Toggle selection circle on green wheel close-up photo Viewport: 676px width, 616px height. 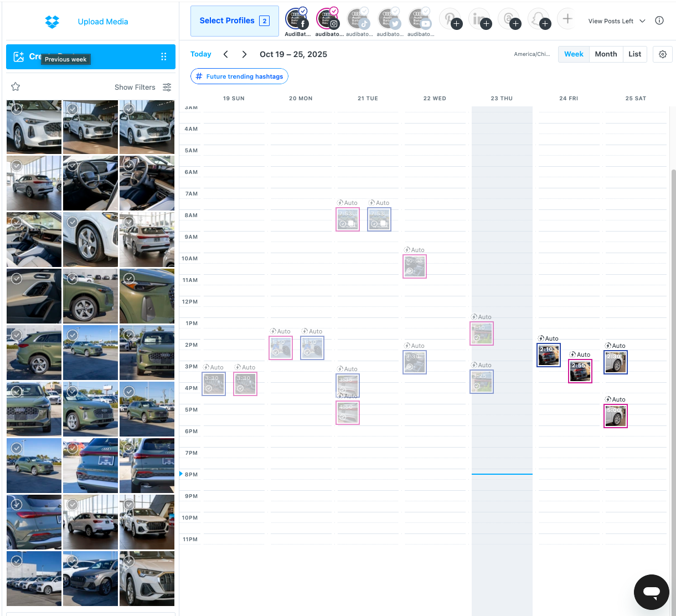click(73, 279)
